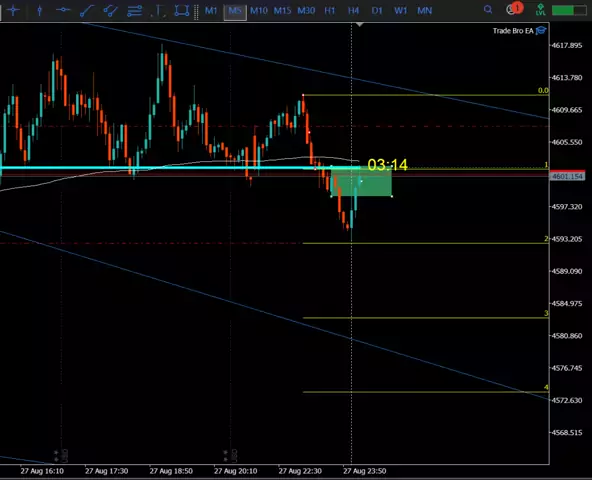Click the green LVL icon
This screenshot has height=480, width=592.
coord(541,10)
